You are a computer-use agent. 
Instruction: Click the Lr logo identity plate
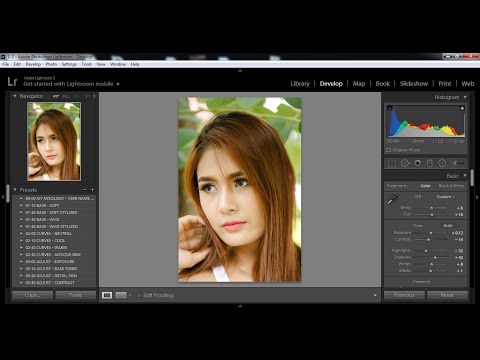click(12, 81)
